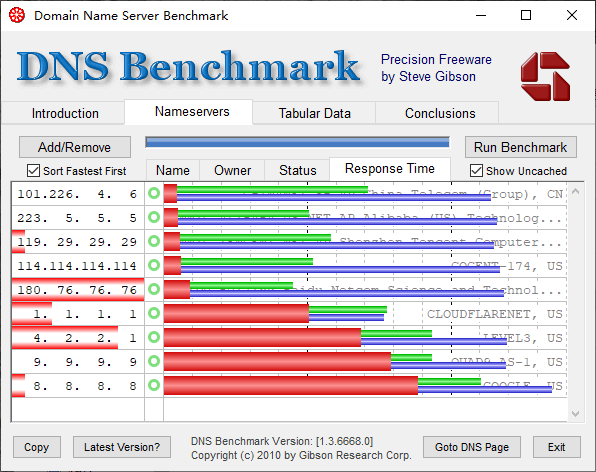Select the Response Time sub-tab
Image resolution: width=596 pixels, height=472 pixels.
click(x=390, y=169)
